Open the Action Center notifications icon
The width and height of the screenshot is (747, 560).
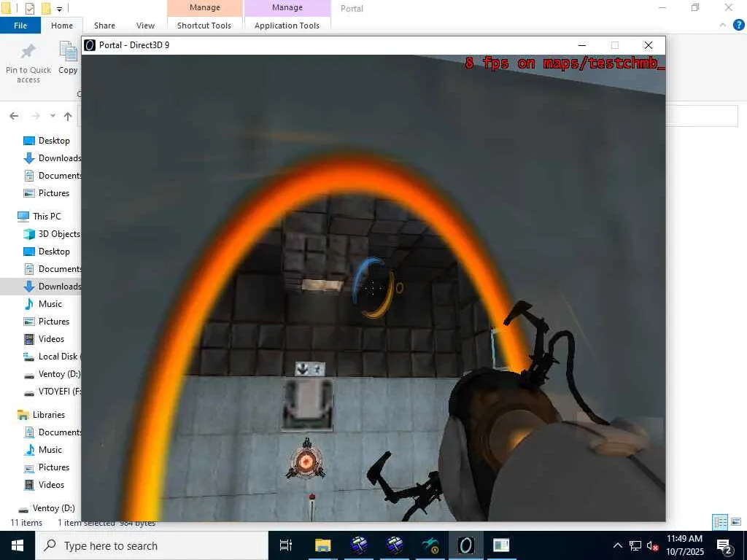pyautogui.click(x=724, y=547)
